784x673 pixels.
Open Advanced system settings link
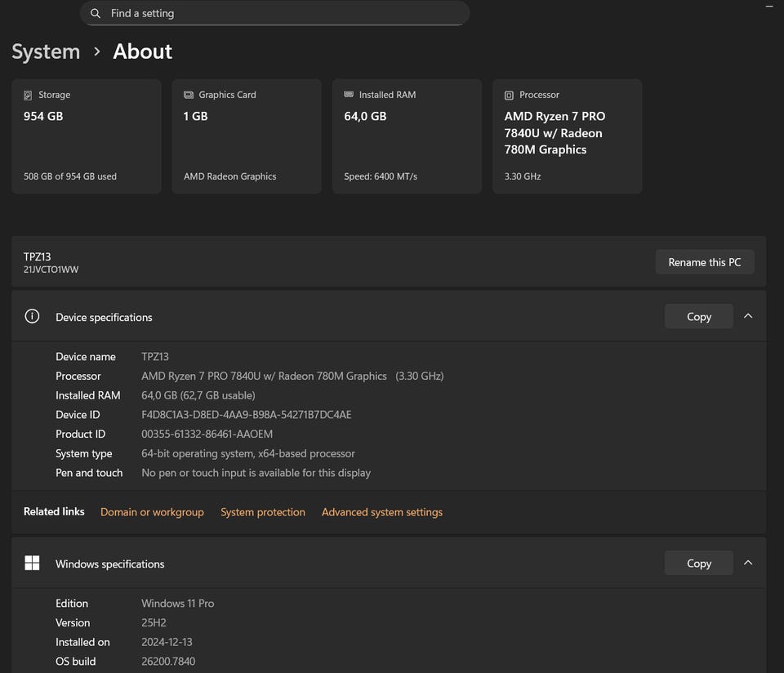pyautogui.click(x=381, y=512)
